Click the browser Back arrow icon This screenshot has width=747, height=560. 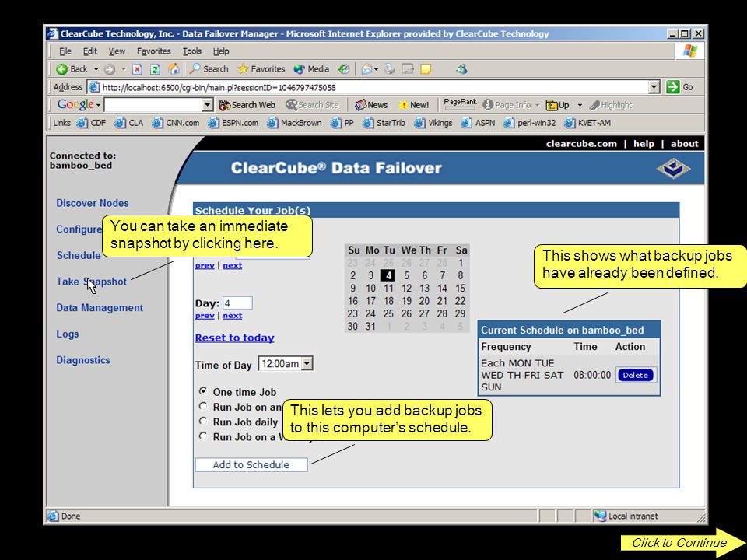(62, 69)
